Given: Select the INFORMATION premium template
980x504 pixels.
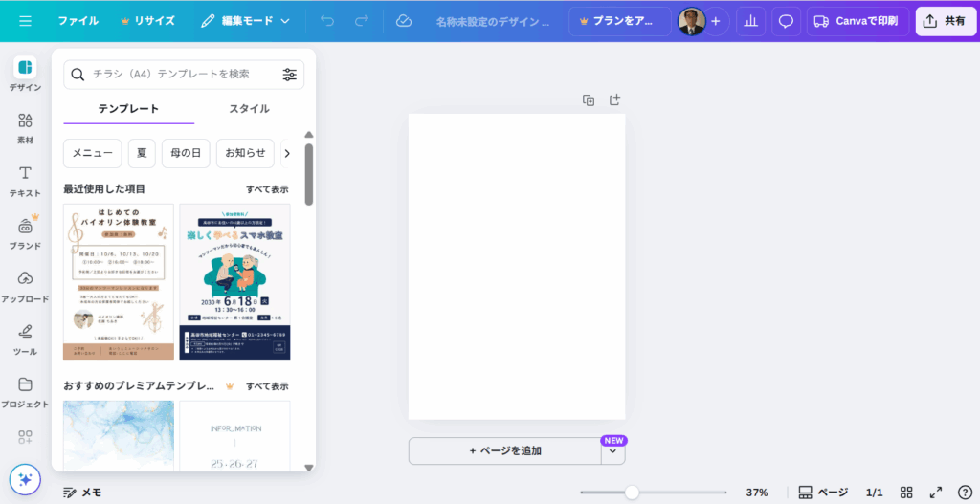Looking at the screenshot, I should [x=235, y=436].
